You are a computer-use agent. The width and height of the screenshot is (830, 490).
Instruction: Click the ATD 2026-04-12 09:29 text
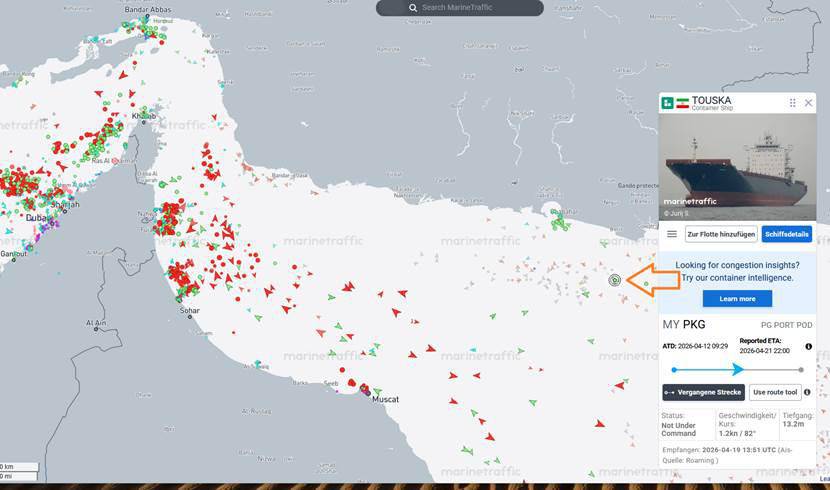tap(695, 346)
